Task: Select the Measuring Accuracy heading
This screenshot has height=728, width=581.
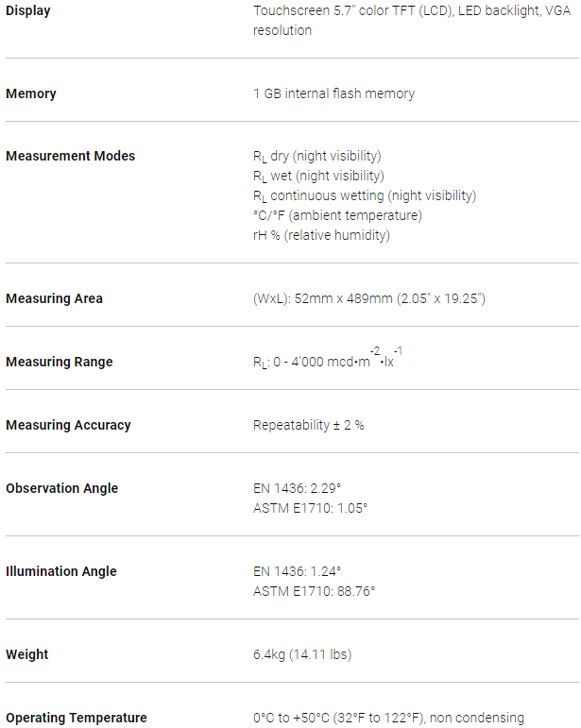Action: (x=68, y=425)
